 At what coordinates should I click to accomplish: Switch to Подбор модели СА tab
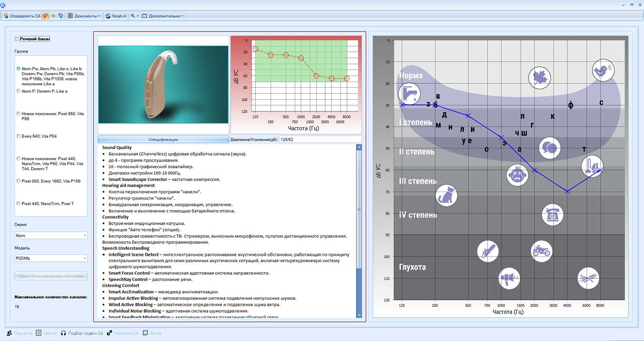82,333
